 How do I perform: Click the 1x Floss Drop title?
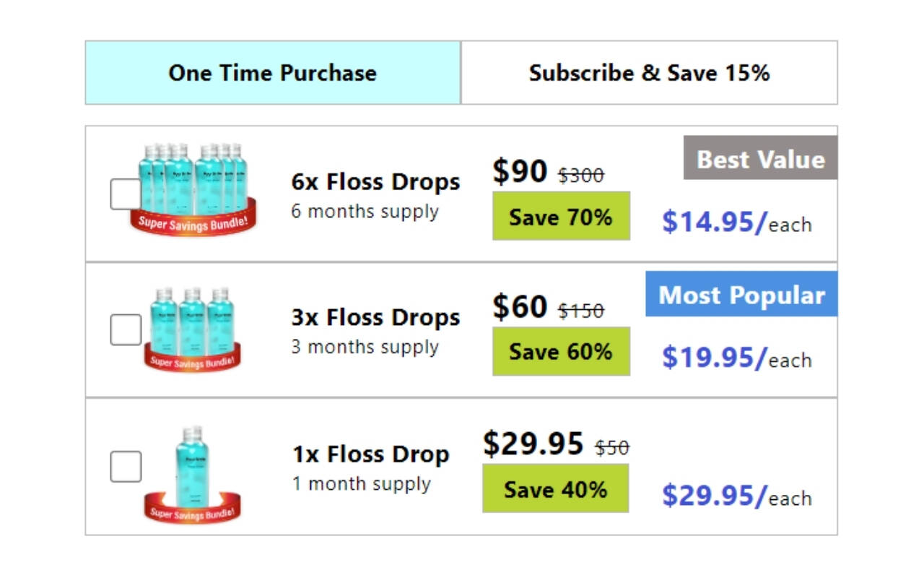370,454
